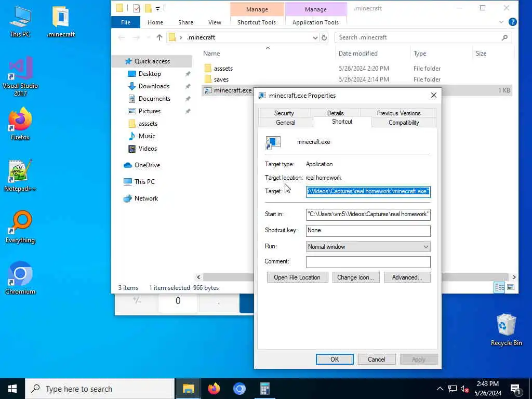Open Calculator from the taskbar

point(264,389)
